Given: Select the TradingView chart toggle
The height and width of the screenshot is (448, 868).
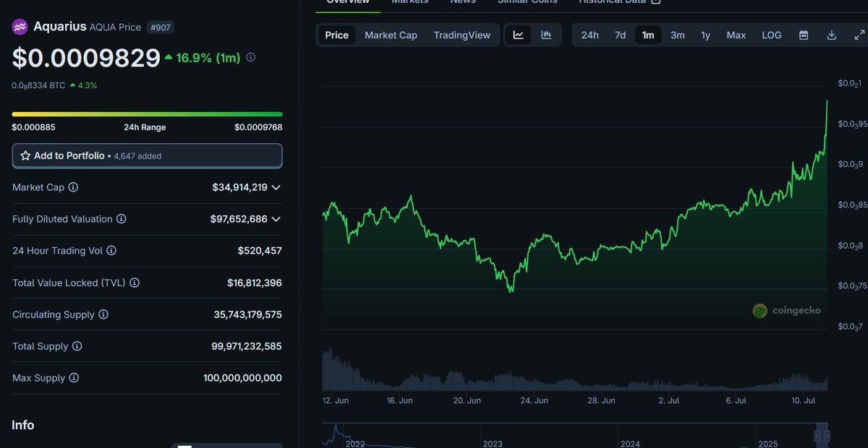Looking at the screenshot, I should tap(462, 35).
